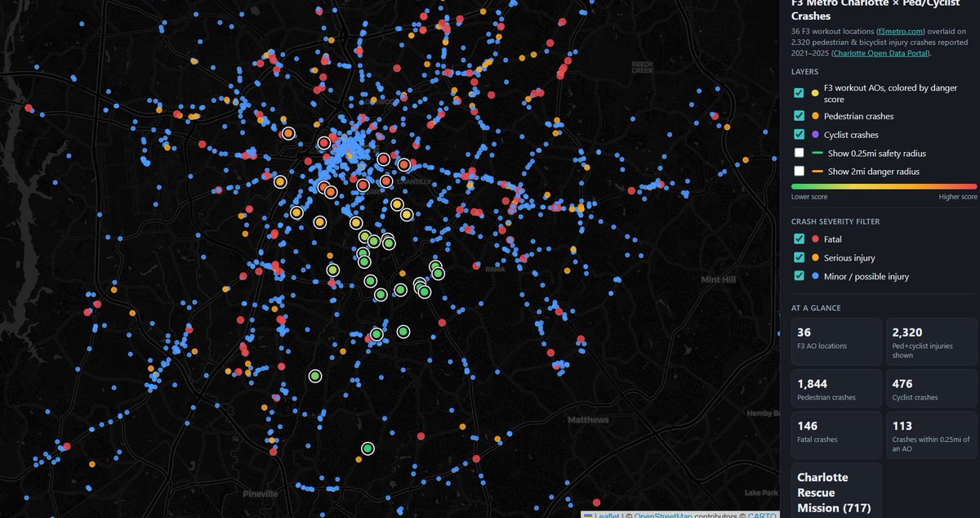Open the OpenStreetMap attribution link
This screenshot has height=518, width=980.
(661, 514)
